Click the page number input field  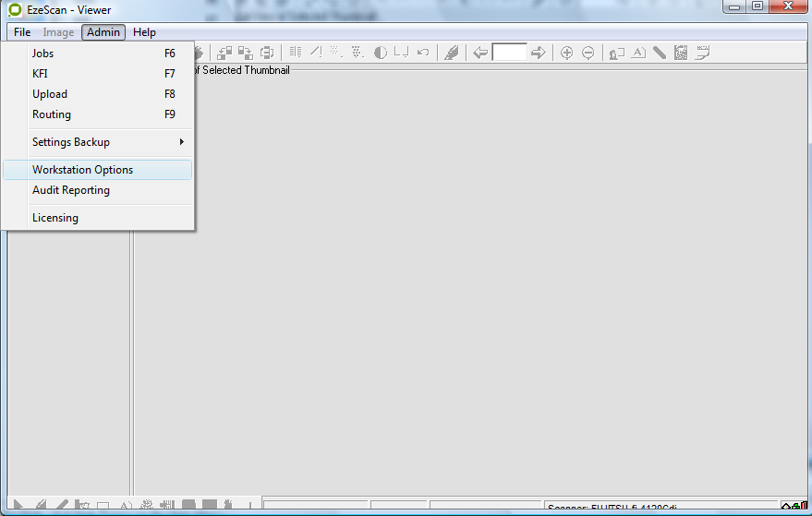509,53
